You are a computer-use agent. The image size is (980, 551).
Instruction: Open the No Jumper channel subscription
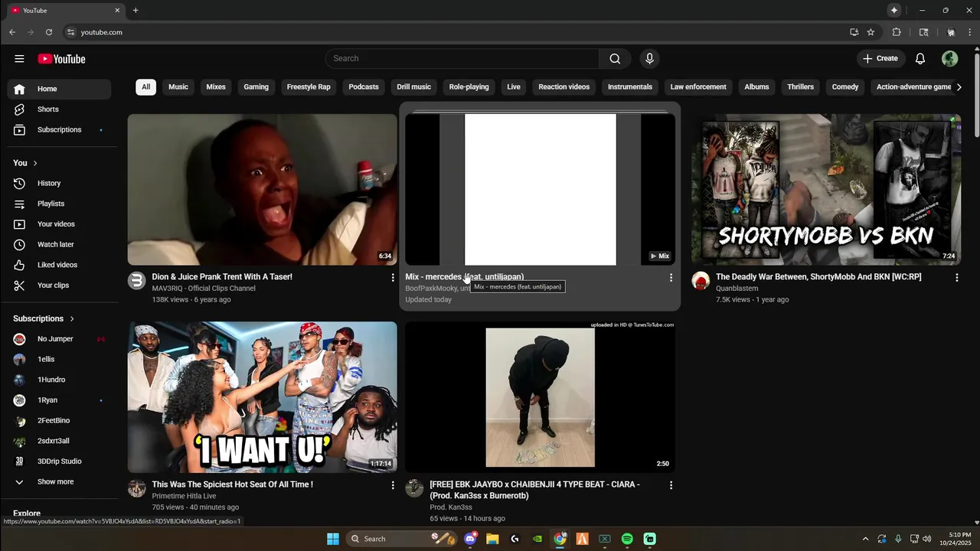tap(59, 339)
